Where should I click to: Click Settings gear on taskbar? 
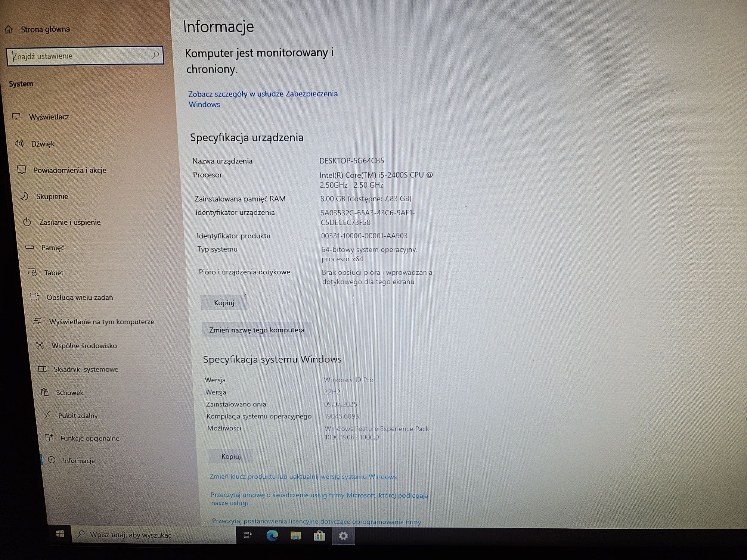tap(343, 536)
